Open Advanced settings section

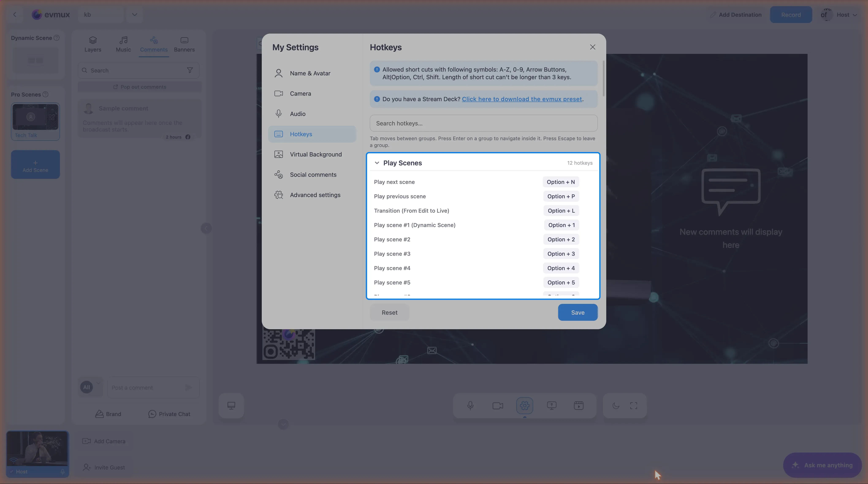point(312,195)
